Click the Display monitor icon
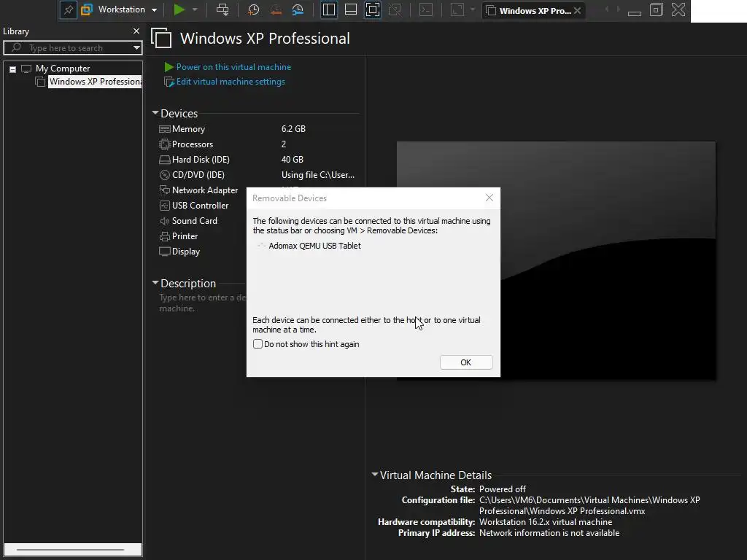The width and height of the screenshot is (747, 560). click(164, 252)
